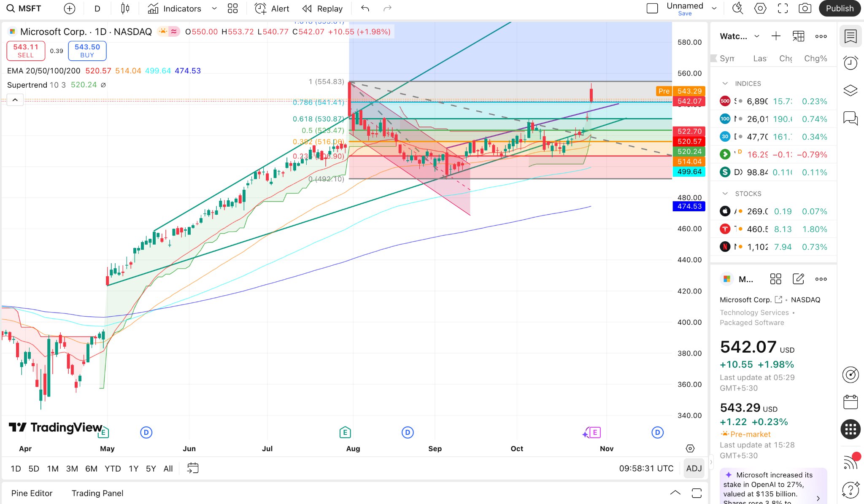
Task: Switch to the Trading Panel tab
Action: click(97, 493)
